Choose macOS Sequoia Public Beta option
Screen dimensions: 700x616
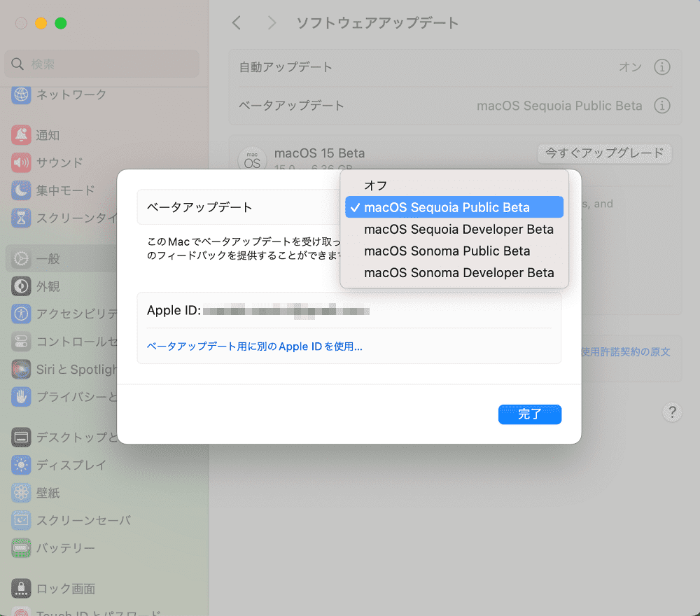[454, 207]
